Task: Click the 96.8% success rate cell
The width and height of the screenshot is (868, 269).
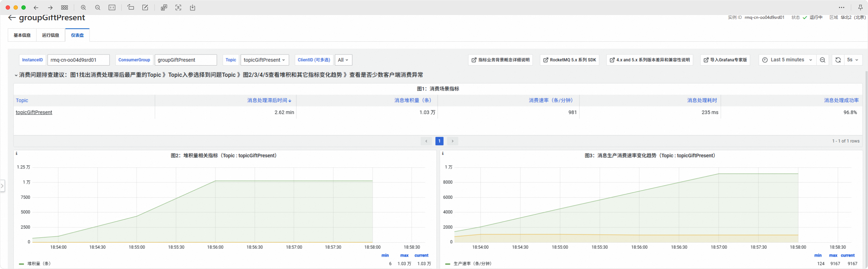Action: tap(850, 112)
